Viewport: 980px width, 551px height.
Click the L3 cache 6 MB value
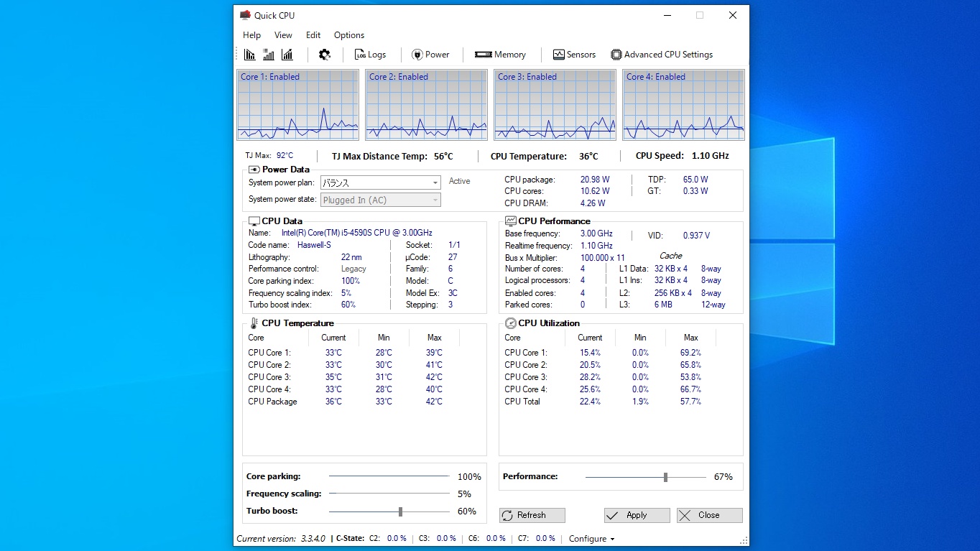click(663, 305)
